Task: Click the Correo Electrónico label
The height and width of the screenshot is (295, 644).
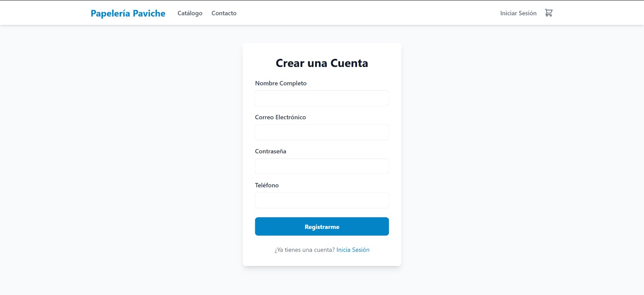Action: pyautogui.click(x=281, y=117)
